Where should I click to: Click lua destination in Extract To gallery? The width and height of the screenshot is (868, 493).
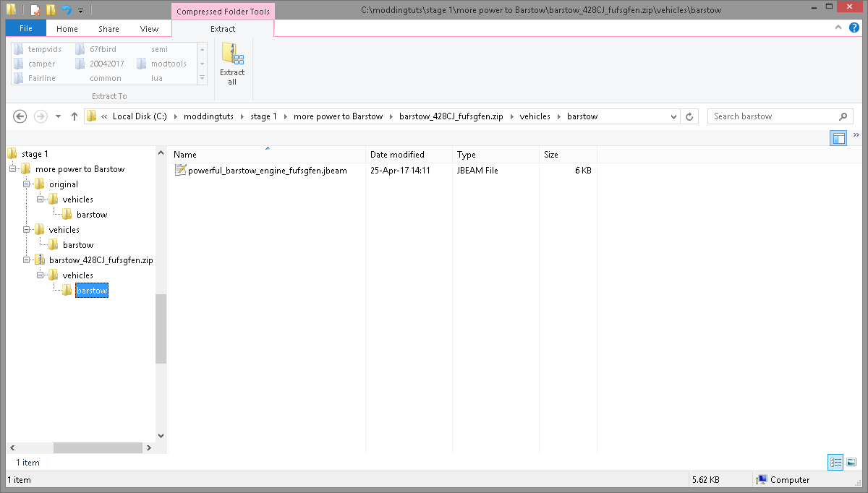coord(157,78)
